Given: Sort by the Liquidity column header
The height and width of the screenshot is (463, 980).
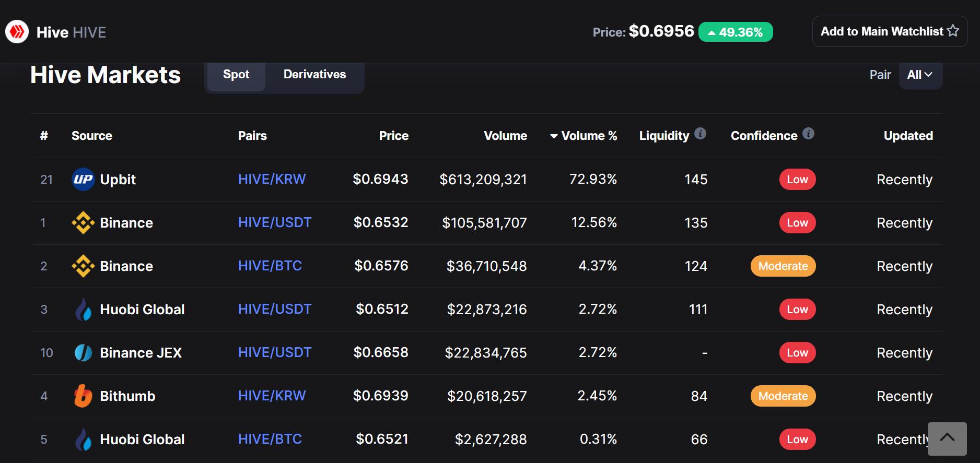Looking at the screenshot, I should 664,136.
